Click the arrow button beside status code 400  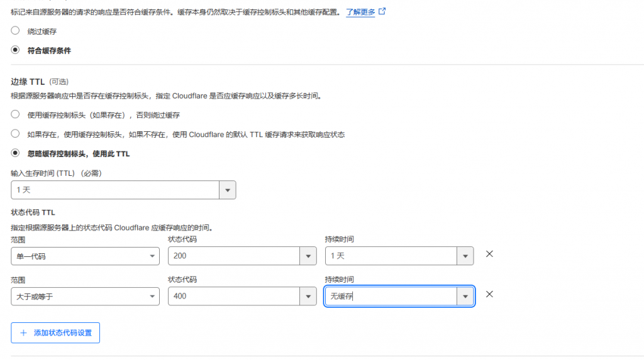pos(308,296)
